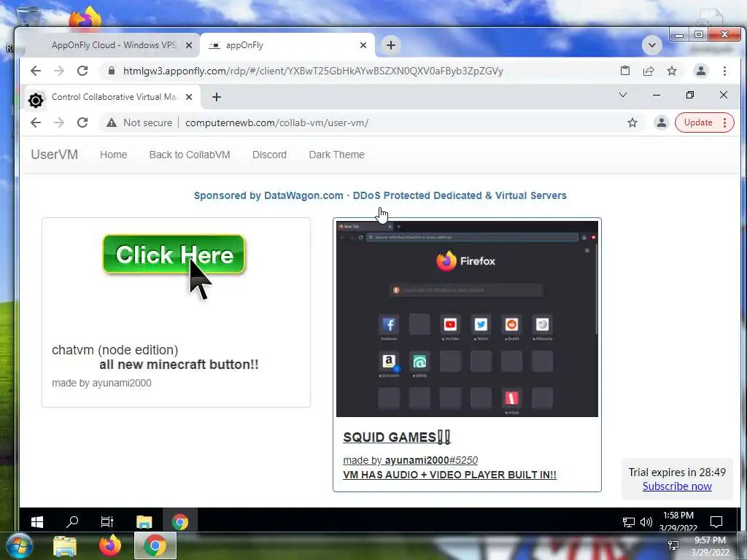Bookmark computernewb page with star
This screenshot has height=560, width=747.
tap(632, 122)
